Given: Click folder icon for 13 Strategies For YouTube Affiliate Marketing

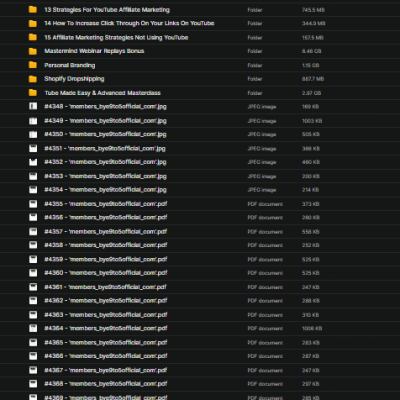Looking at the screenshot, I should pos(33,9).
